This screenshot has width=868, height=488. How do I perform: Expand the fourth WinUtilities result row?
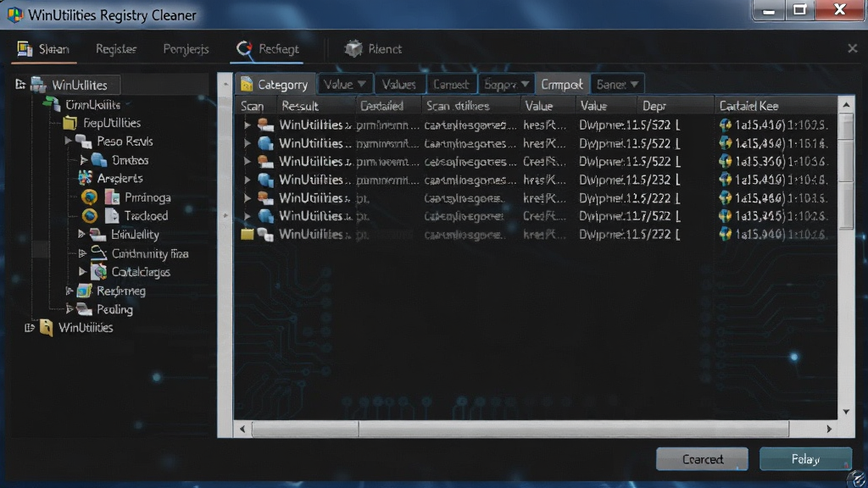pos(248,180)
